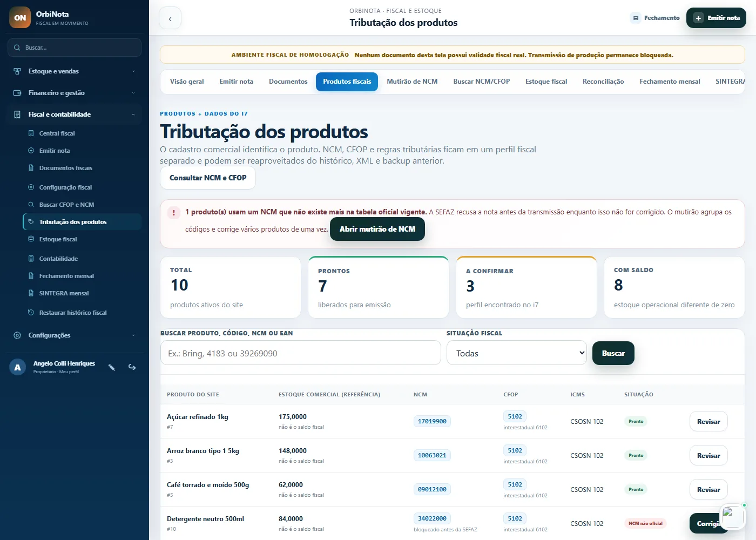756x540 pixels.
Task: Click the sidebar Emitir nota plus-circle icon
Action: pyautogui.click(x=31, y=151)
